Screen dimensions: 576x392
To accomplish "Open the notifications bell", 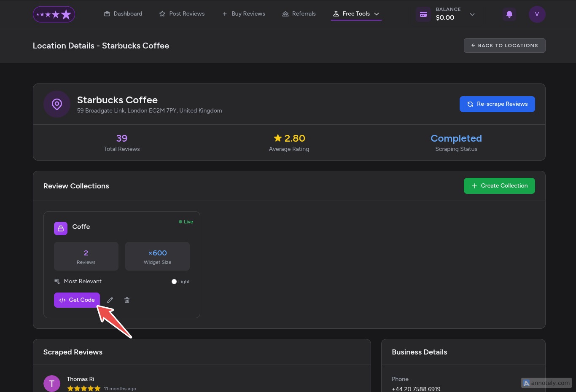I will (509, 14).
